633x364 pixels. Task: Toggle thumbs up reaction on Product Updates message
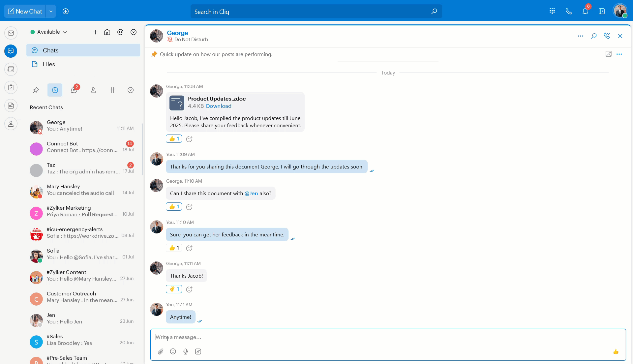click(x=174, y=139)
